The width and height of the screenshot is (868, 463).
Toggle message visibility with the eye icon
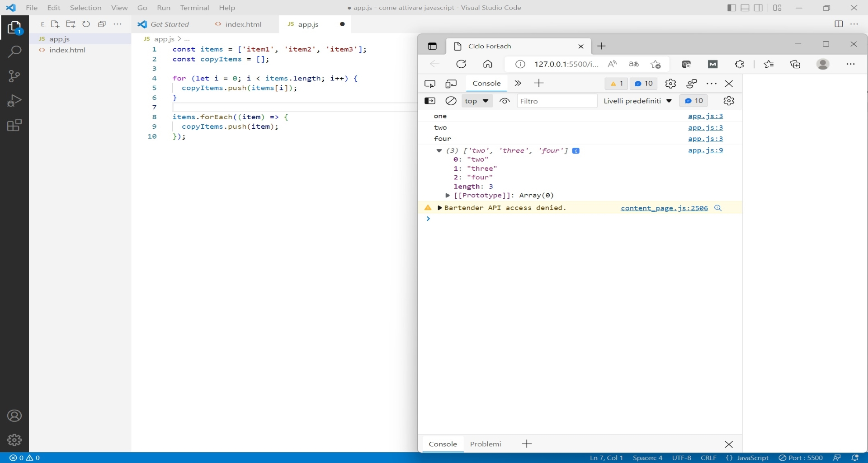click(505, 101)
